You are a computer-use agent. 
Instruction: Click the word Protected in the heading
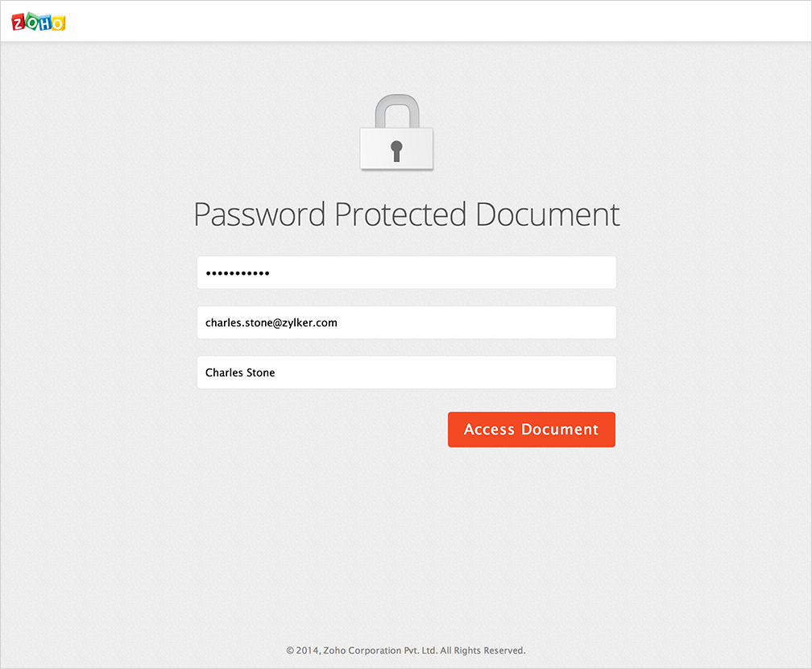click(400, 215)
